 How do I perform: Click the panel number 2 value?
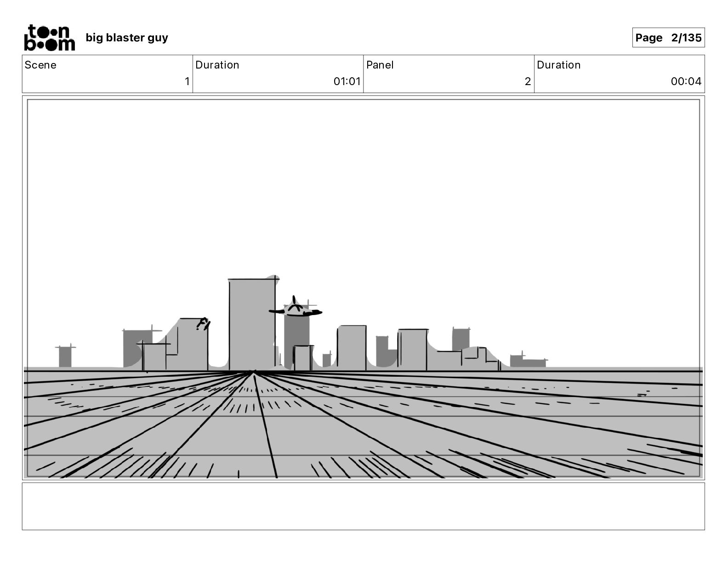(528, 81)
